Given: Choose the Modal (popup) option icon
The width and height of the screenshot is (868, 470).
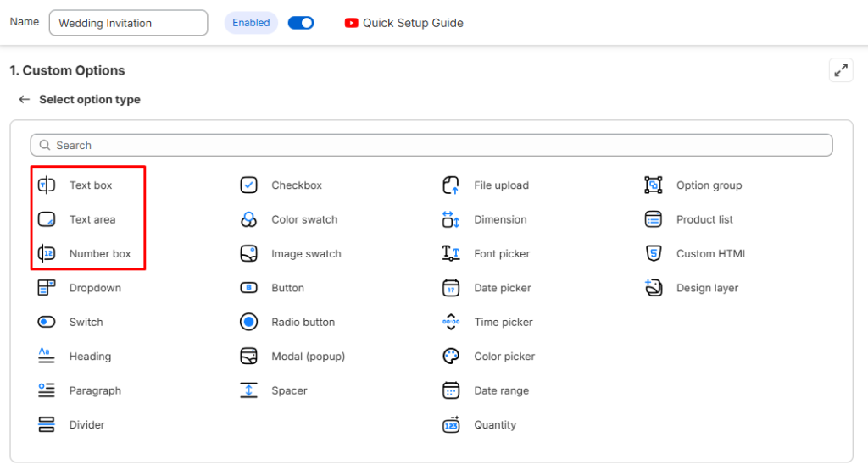Looking at the screenshot, I should [248, 357].
